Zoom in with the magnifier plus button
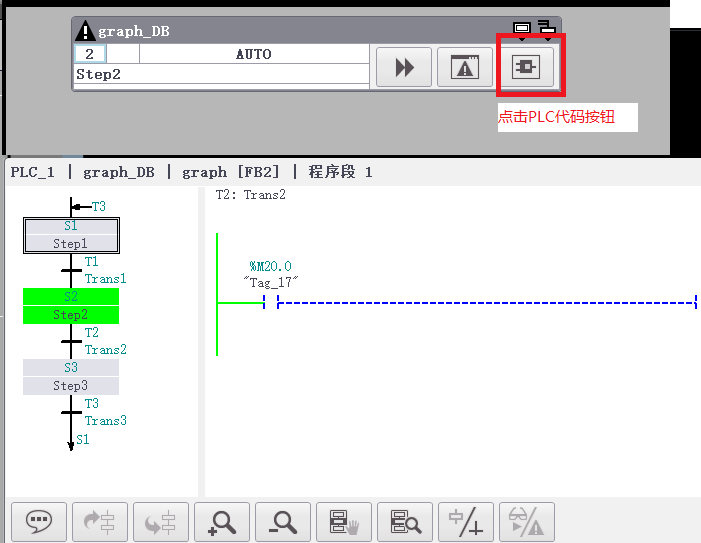Image resolution: width=701 pixels, height=543 pixels. click(222, 522)
